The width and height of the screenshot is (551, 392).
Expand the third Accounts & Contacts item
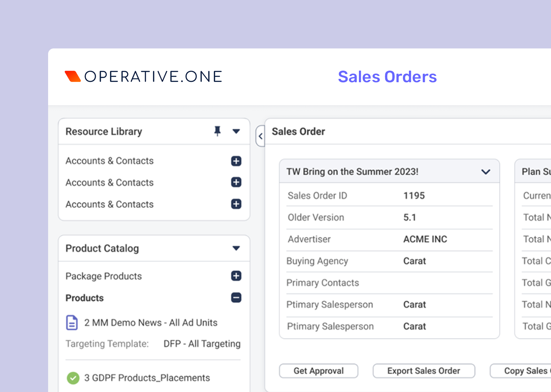[x=236, y=204]
